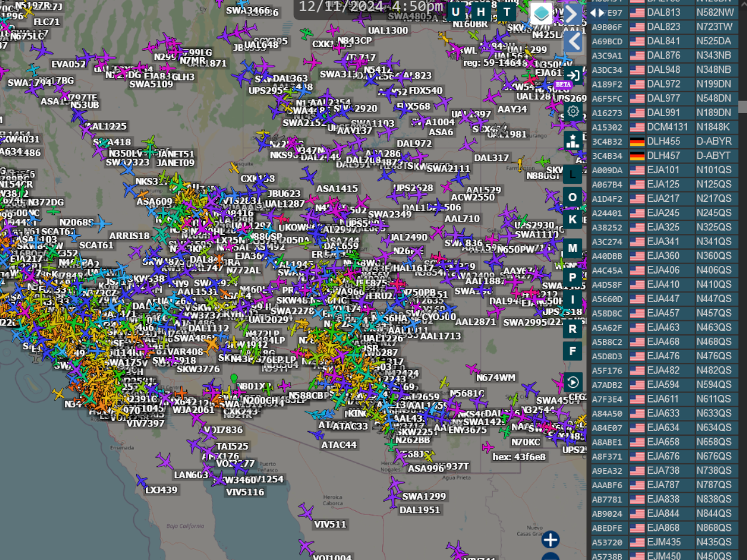Click registration N476QS in the list
The image size is (747, 560).
tap(714, 356)
